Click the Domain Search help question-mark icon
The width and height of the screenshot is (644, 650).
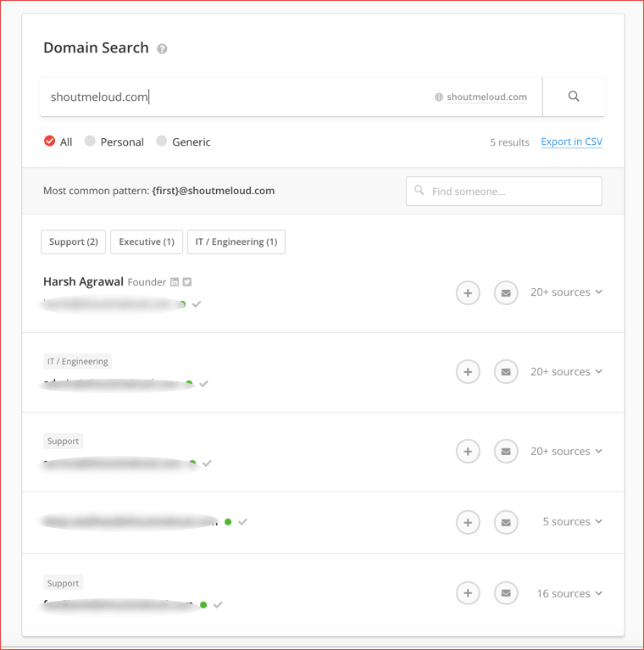pos(162,49)
